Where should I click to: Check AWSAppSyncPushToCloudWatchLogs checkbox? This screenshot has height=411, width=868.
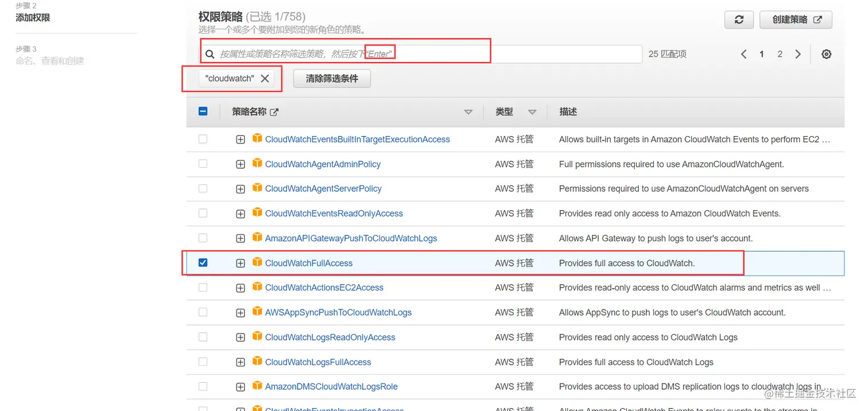coord(203,312)
